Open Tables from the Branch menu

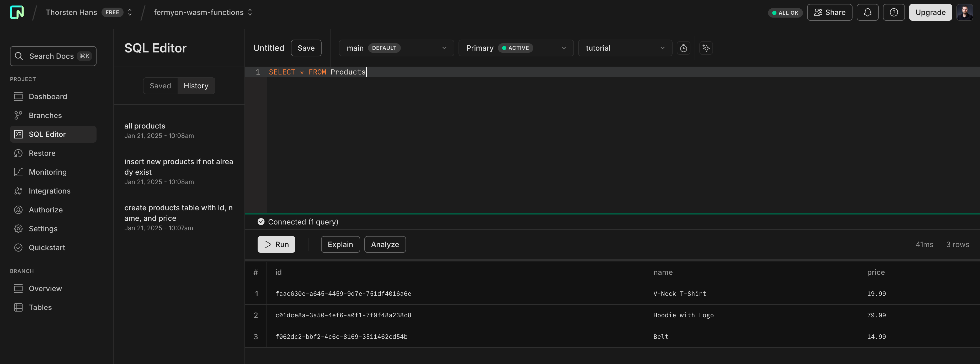pos(40,307)
